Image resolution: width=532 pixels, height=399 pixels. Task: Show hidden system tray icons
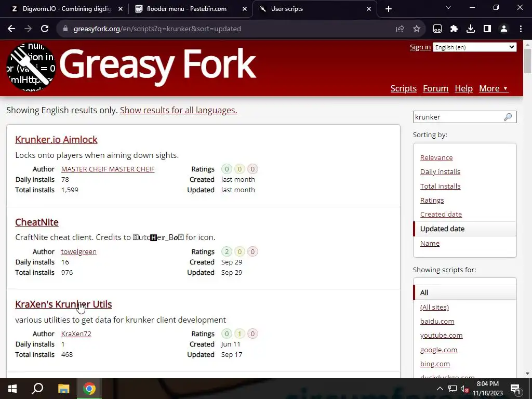(x=440, y=389)
